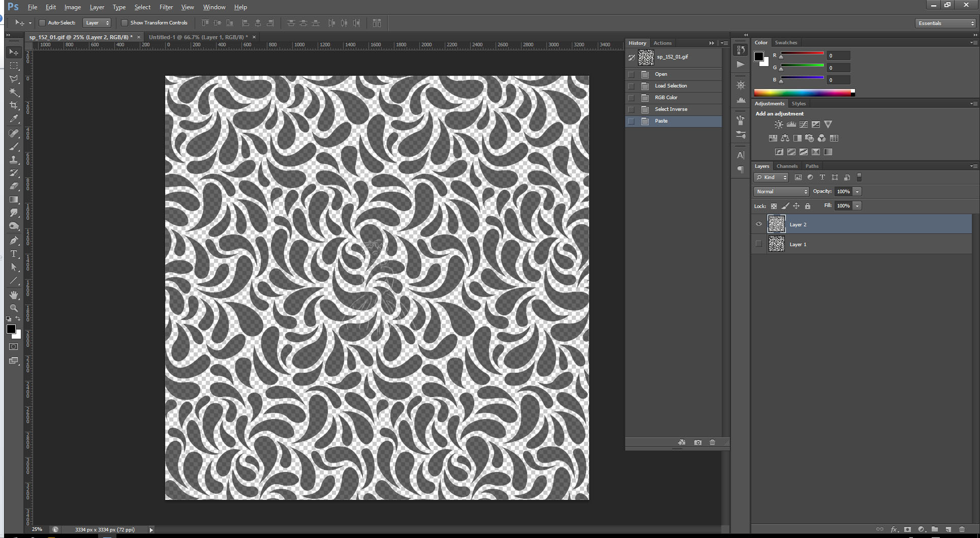Select the Horizontal Type tool
The height and width of the screenshot is (538, 980).
point(14,254)
